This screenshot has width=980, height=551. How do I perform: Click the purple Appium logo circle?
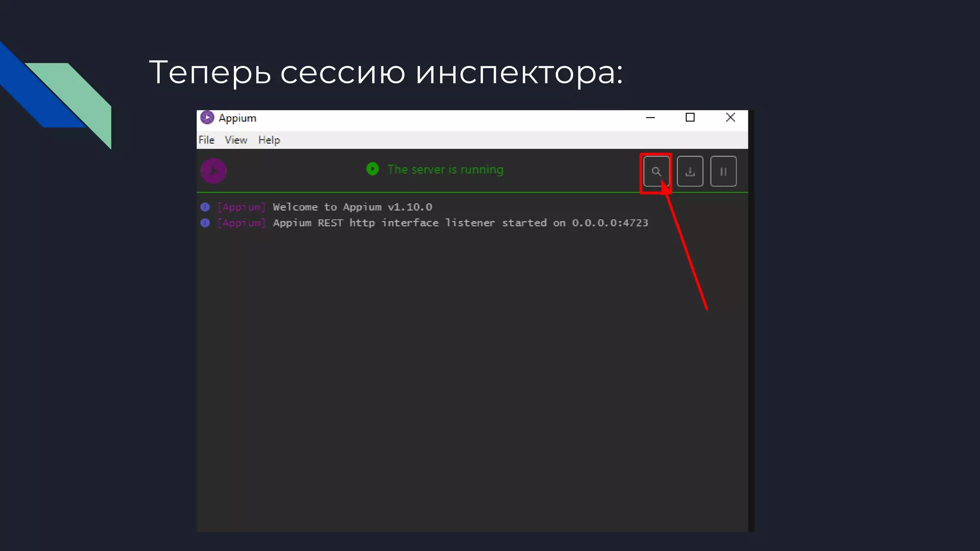click(x=213, y=171)
